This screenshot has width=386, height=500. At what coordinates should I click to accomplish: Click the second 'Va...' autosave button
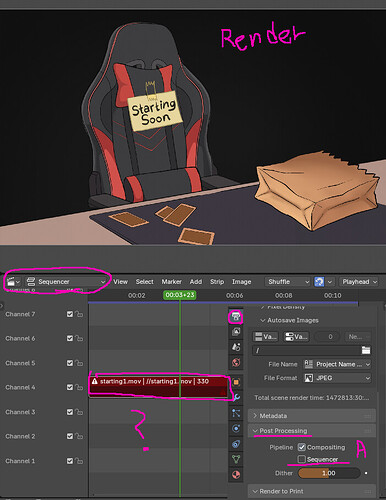(x=296, y=337)
